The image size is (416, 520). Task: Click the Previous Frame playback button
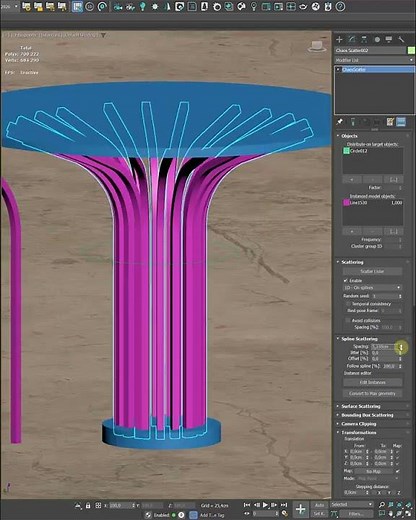[x=257, y=505]
